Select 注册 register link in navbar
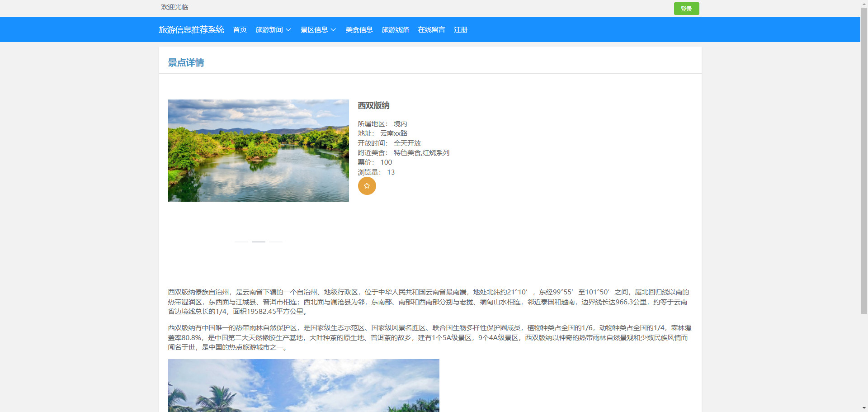This screenshot has height=412, width=868. (x=461, y=30)
